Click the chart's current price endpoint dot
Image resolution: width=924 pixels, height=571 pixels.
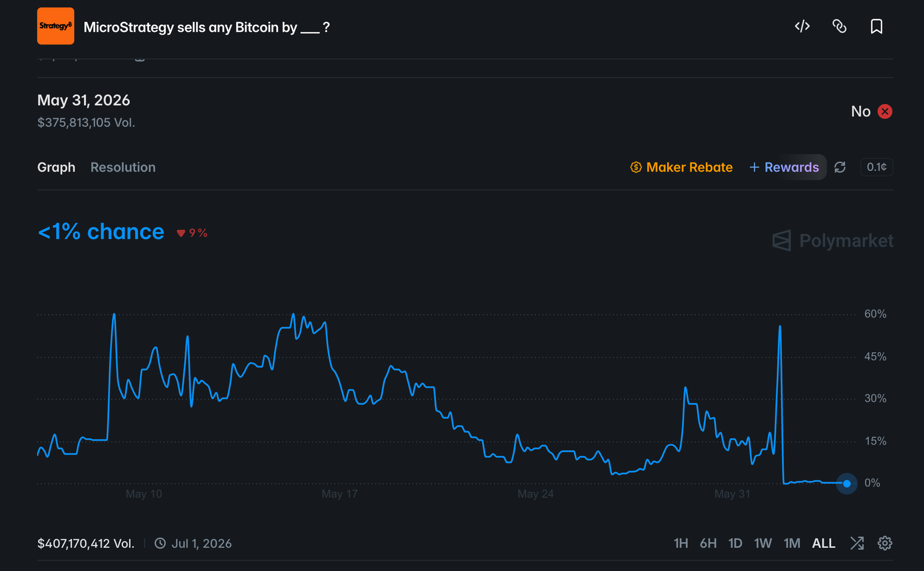click(847, 483)
